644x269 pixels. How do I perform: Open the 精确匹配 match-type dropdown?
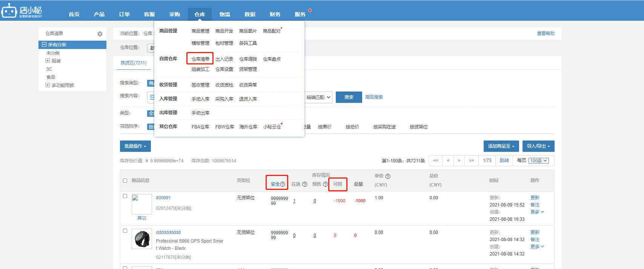pos(318,97)
